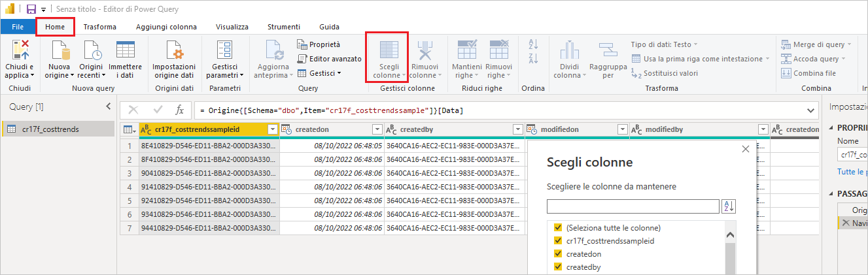This screenshot has height=275, width=868.
Task: Click Aggiorna anteprima icon
Action: coord(273,50)
